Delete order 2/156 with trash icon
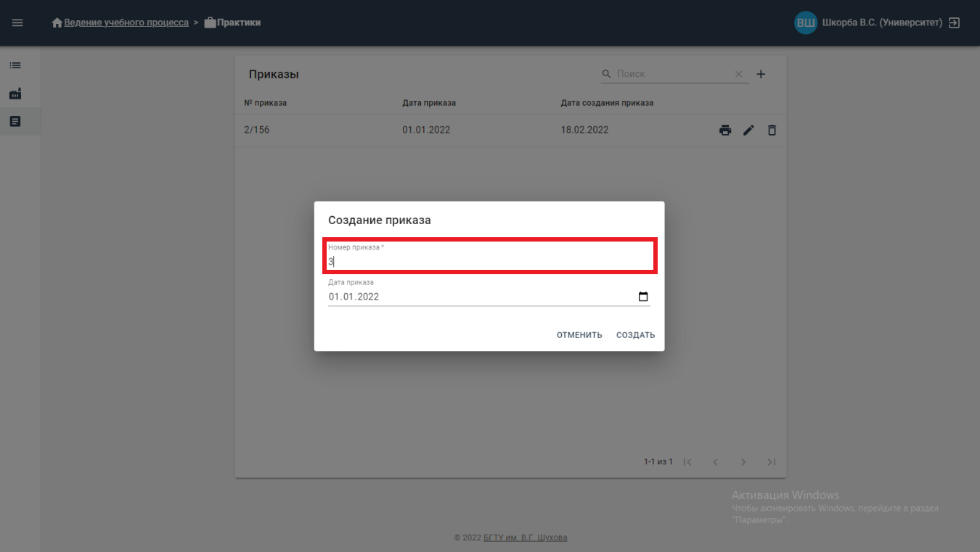The image size is (980, 552). 772,131
